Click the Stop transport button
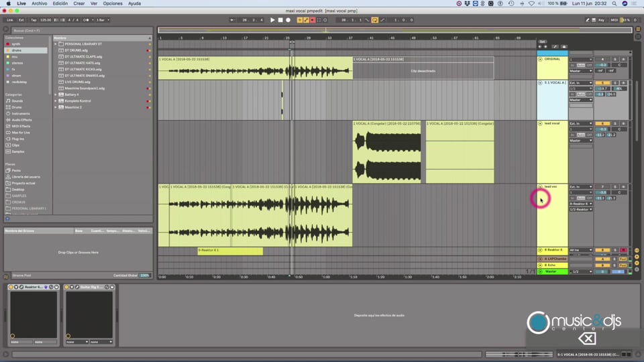 tap(280, 19)
